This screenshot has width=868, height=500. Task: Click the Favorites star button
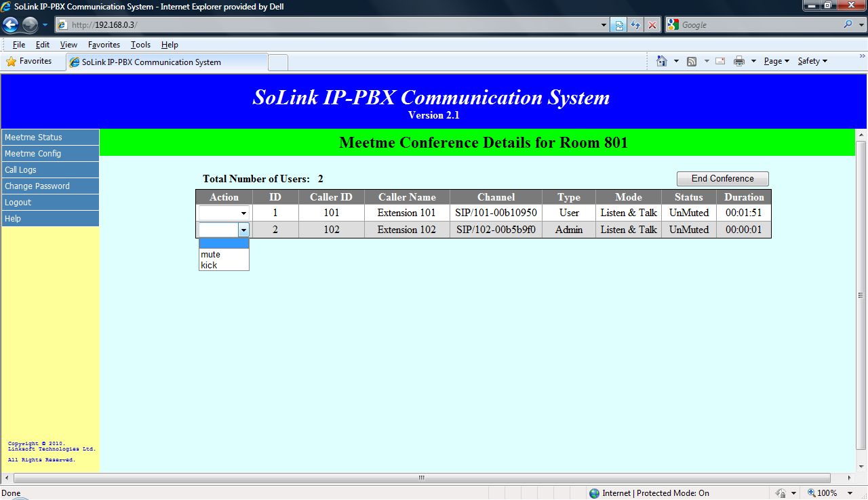tap(29, 61)
